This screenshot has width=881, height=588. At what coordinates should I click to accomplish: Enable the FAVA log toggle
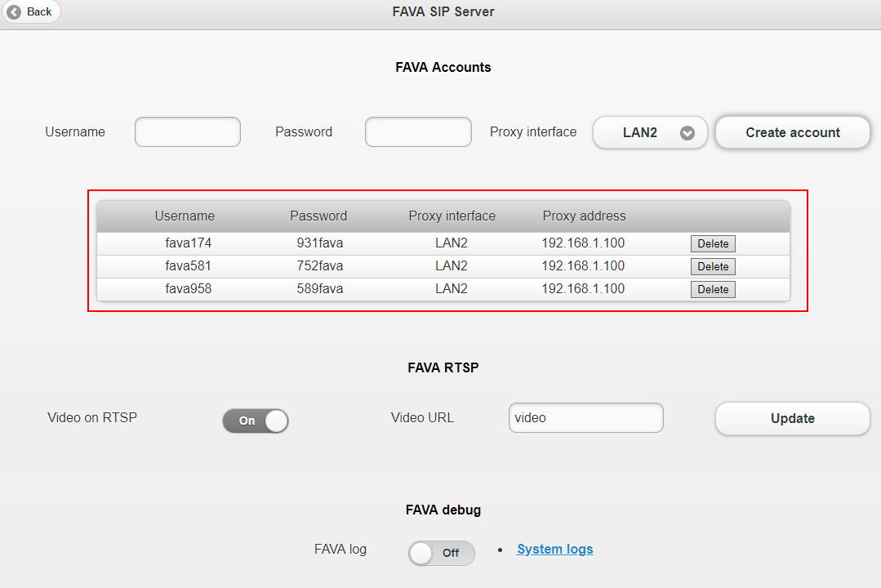441,553
